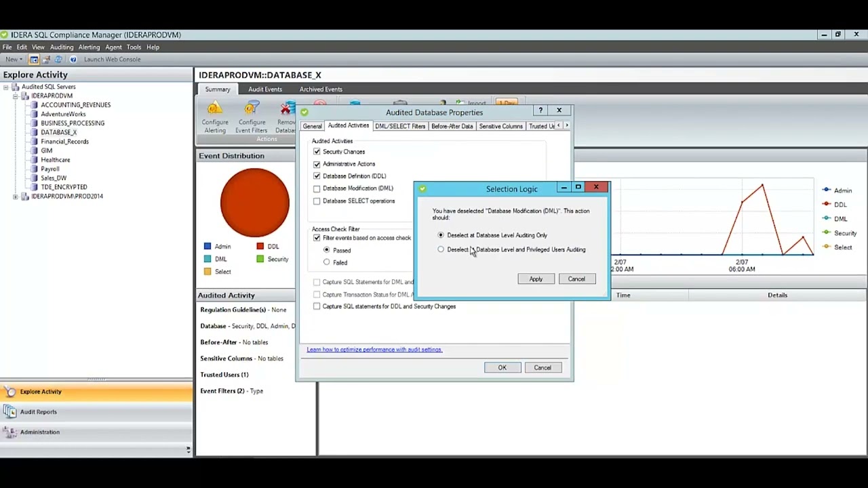Open the Alerting menu
The width and height of the screenshot is (868, 488).
(x=89, y=47)
